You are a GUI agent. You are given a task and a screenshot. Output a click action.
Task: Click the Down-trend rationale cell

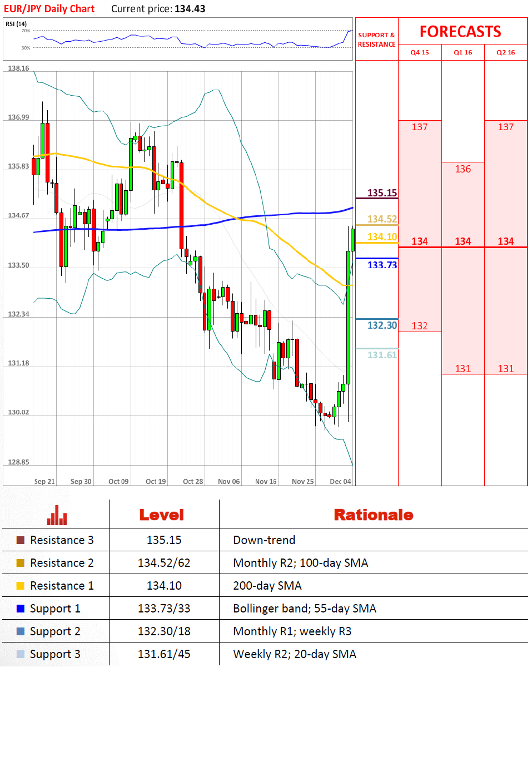coord(264,540)
